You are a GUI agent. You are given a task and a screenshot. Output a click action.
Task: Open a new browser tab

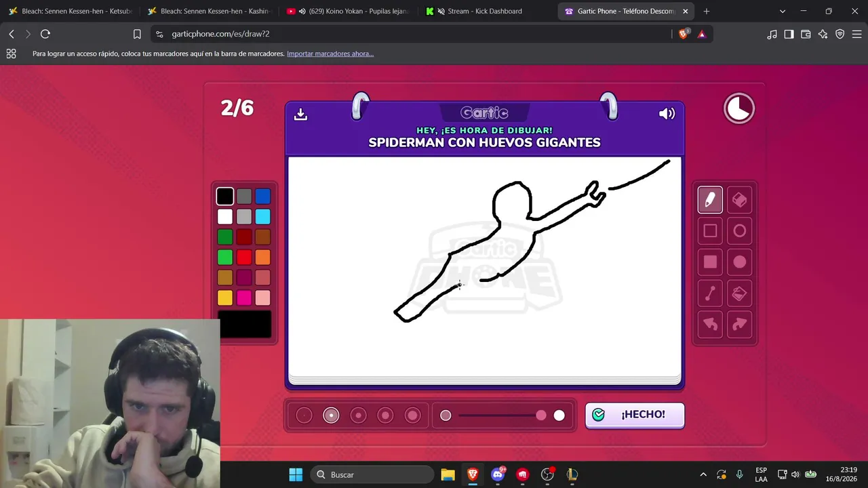click(x=706, y=12)
